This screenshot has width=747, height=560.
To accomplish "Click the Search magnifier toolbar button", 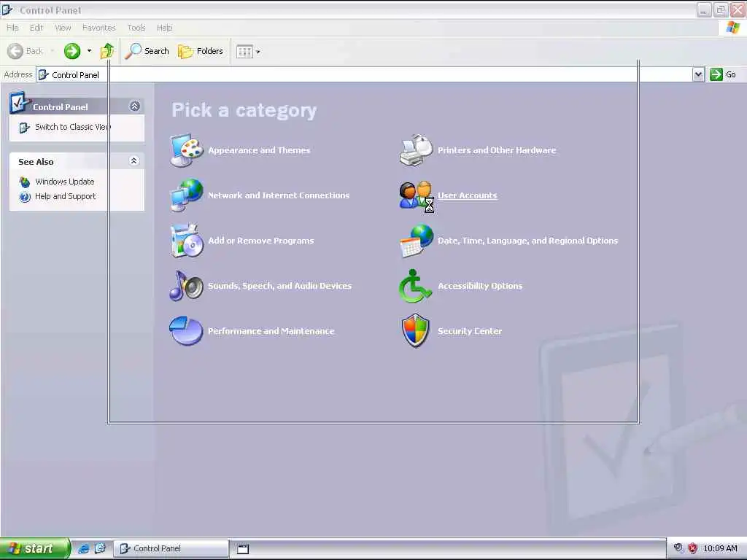I will tap(147, 51).
